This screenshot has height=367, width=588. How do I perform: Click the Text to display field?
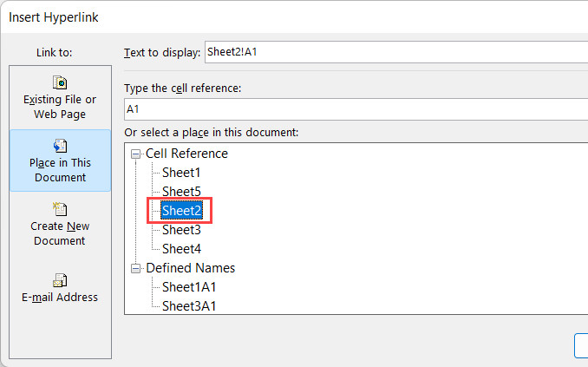click(395, 52)
